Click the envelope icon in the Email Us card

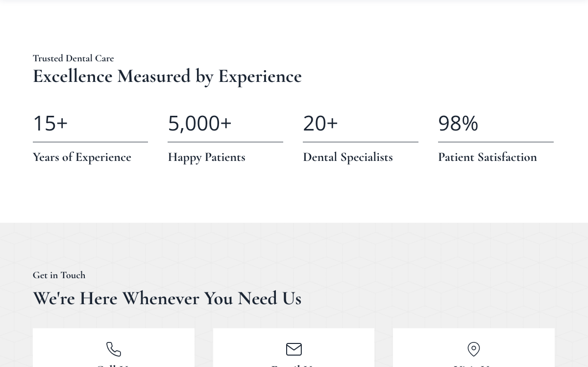294,349
